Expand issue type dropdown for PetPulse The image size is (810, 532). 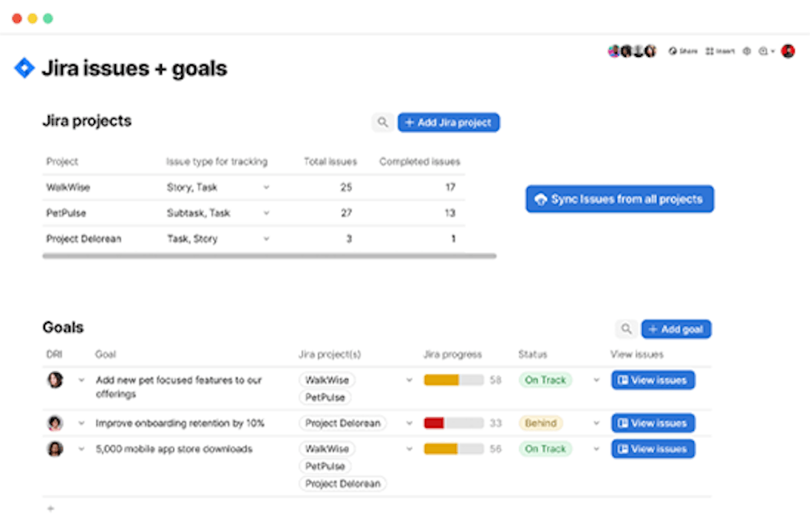tap(266, 213)
